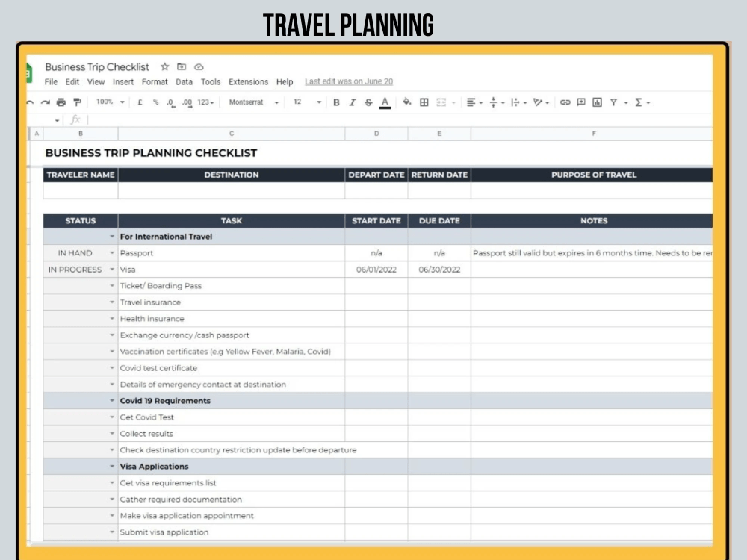Click the undo arrow icon

[30, 102]
